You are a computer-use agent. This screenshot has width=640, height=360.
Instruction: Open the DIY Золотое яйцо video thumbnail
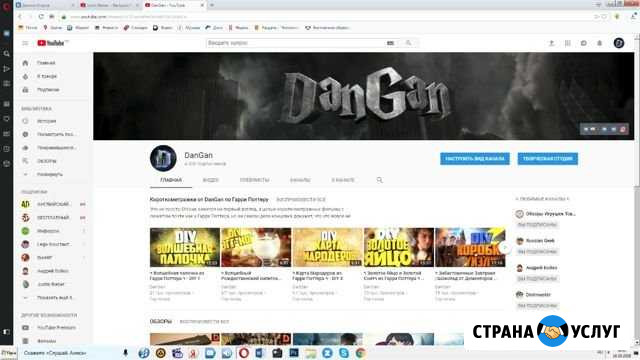tap(399, 247)
